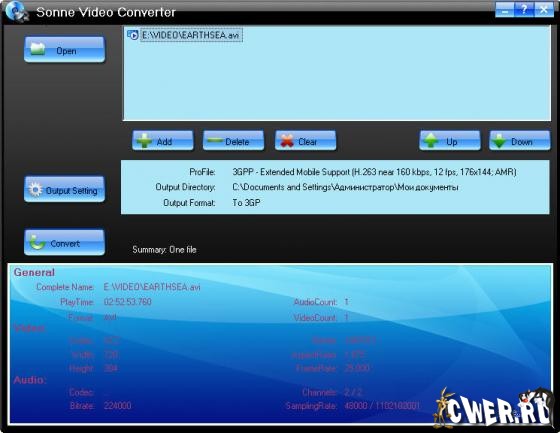
Task: Click the video file icon beside EARTHSEA.avi
Action: pyautogui.click(x=133, y=35)
